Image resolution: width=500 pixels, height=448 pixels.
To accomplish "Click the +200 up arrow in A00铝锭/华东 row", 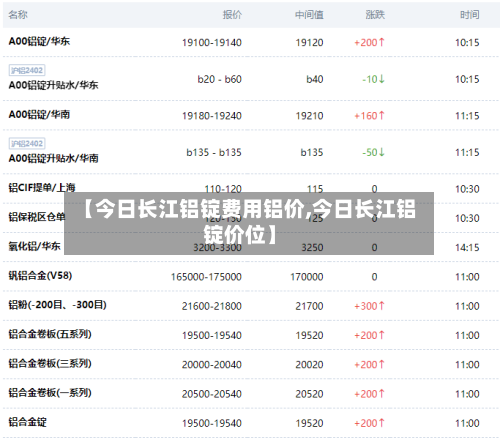I will 369,43.
